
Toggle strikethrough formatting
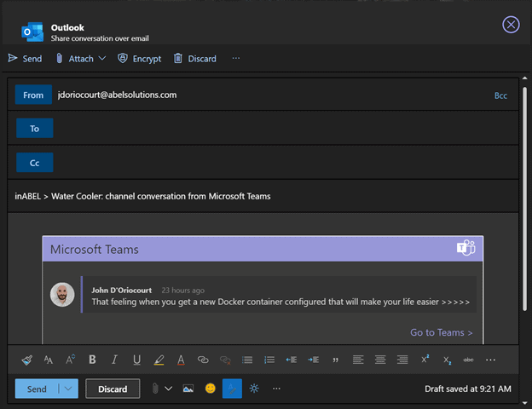[468, 360]
